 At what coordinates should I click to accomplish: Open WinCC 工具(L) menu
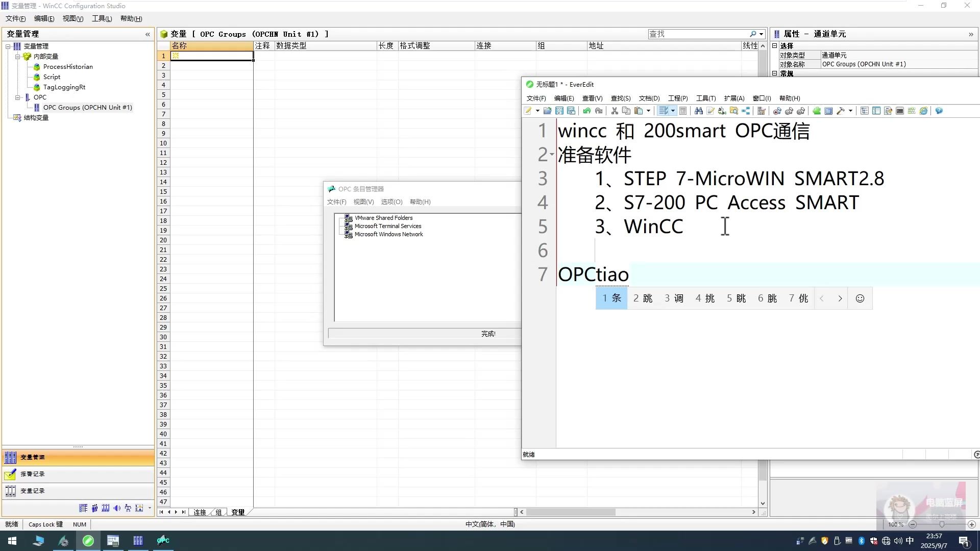click(x=102, y=18)
